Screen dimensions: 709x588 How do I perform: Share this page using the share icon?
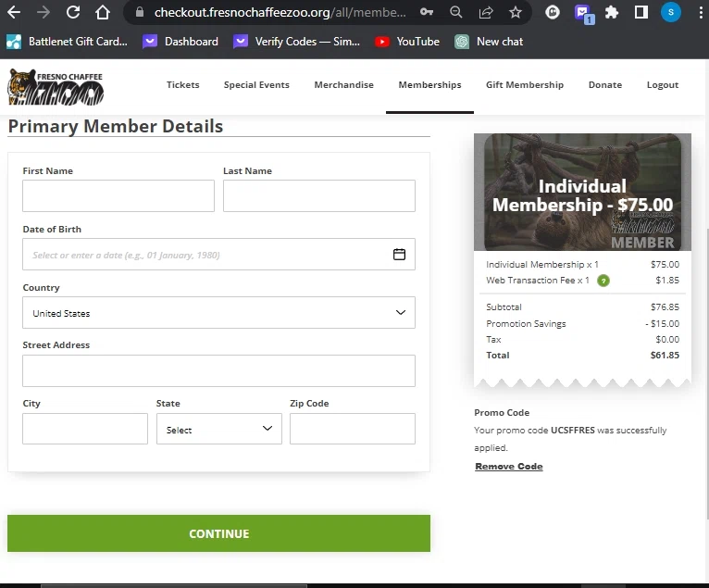486,12
